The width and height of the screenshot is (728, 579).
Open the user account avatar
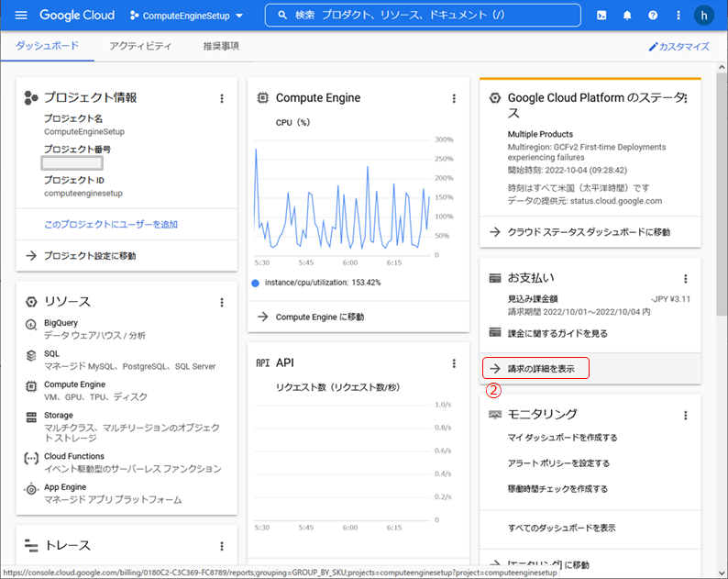coord(703,16)
